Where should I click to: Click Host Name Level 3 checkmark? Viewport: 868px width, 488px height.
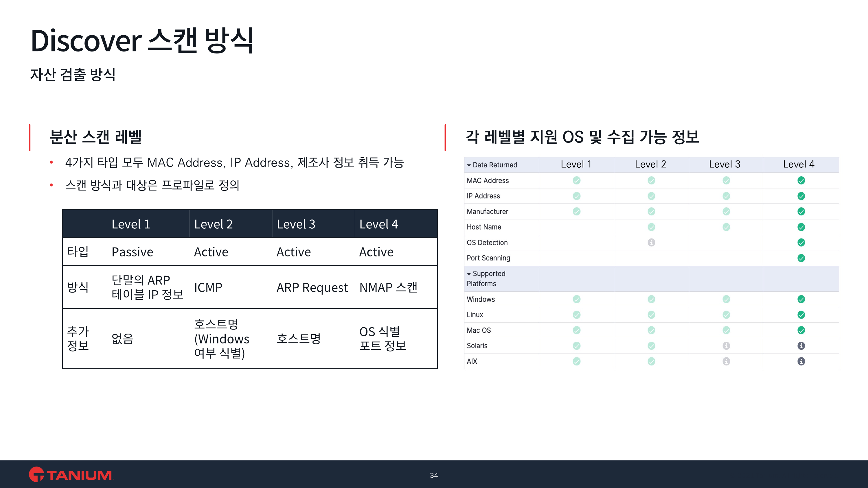tap(726, 227)
